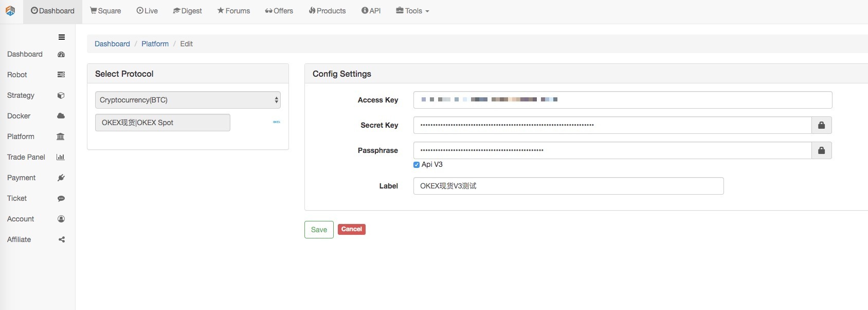
Task: Click the Passphrase lock button
Action: tap(821, 150)
